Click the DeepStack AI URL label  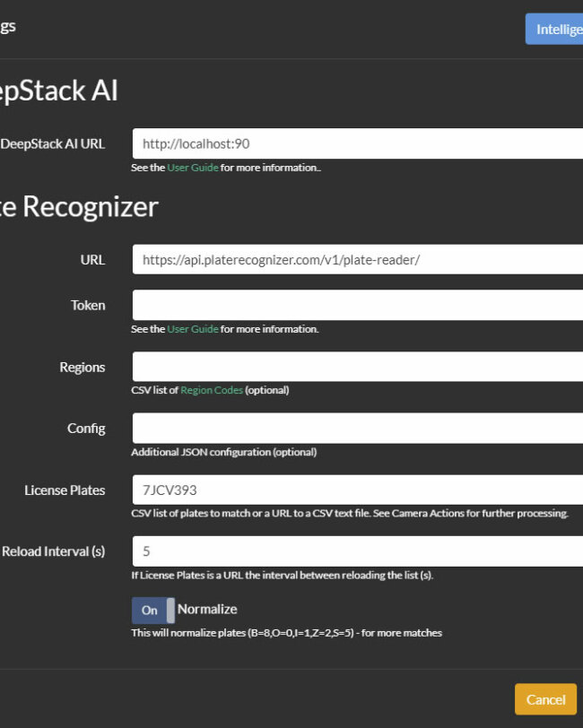(53, 144)
